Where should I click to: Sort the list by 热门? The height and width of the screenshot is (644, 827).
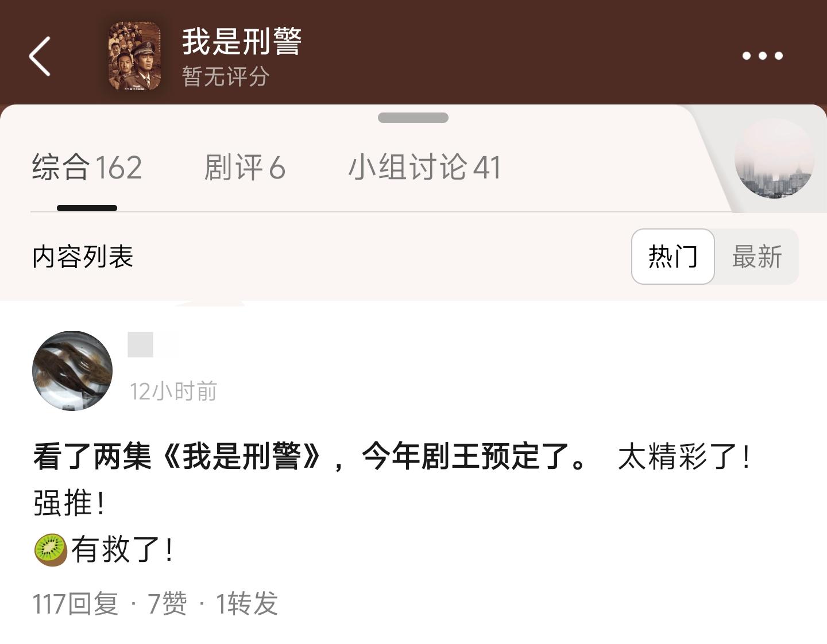click(673, 257)
